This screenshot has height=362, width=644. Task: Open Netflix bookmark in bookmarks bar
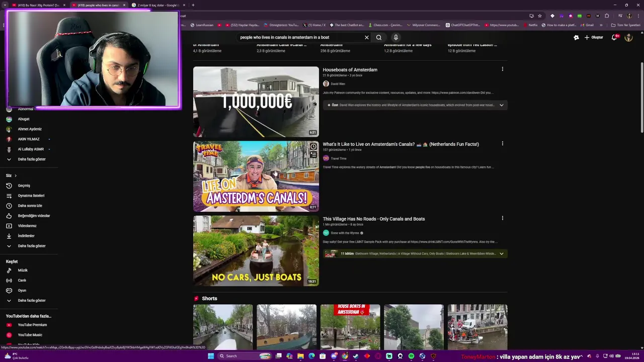pyautogui.click(x=530, y=25)
